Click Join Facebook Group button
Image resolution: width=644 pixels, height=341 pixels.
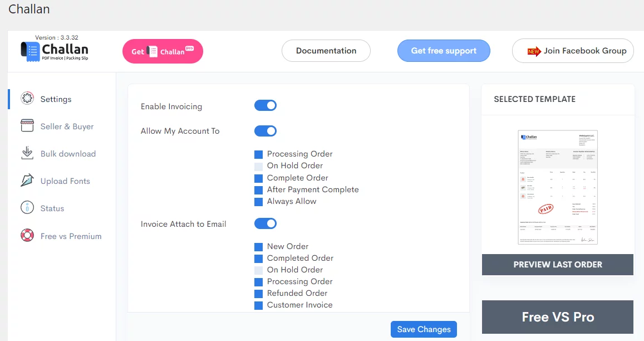click(x=573, y=51)
